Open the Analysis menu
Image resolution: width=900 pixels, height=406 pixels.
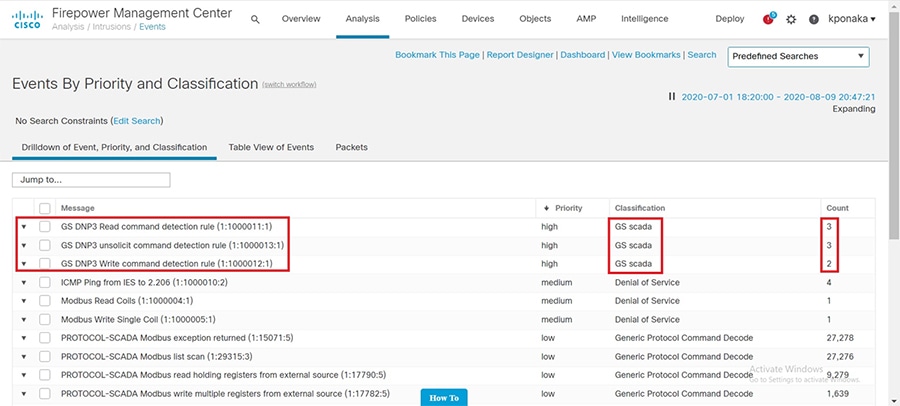tap(362, 19)
